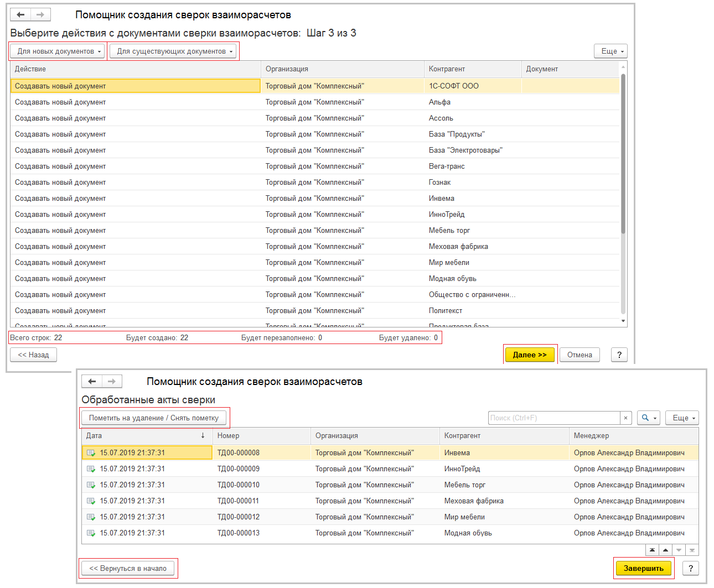Open help with "?" next to "Отмена"
714x588 pixels.
click(619, 355)
